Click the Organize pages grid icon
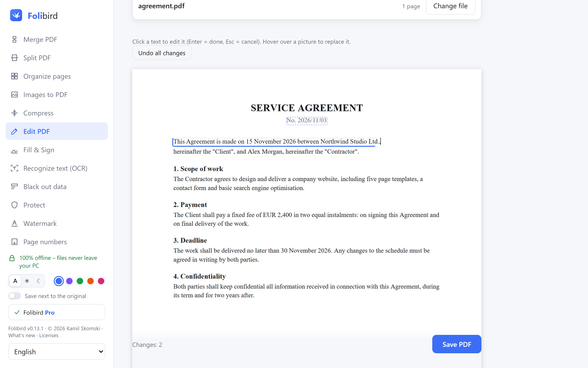 14,76
